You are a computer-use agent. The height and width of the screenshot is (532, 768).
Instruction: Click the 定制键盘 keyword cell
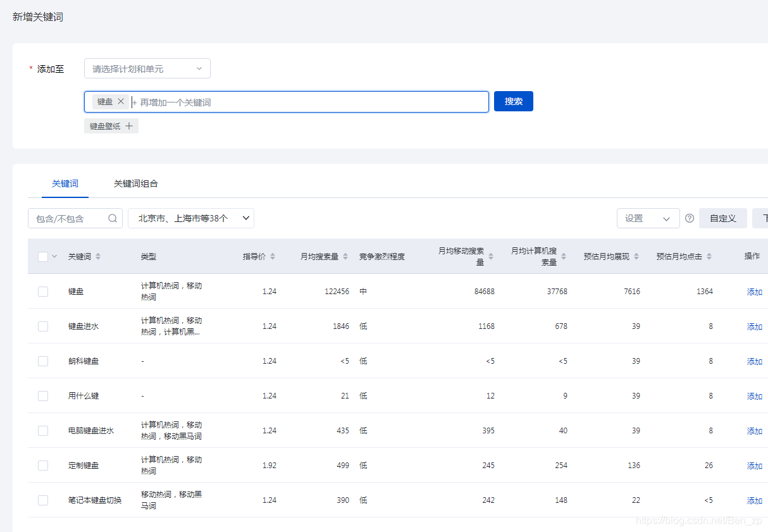[84, 466]
